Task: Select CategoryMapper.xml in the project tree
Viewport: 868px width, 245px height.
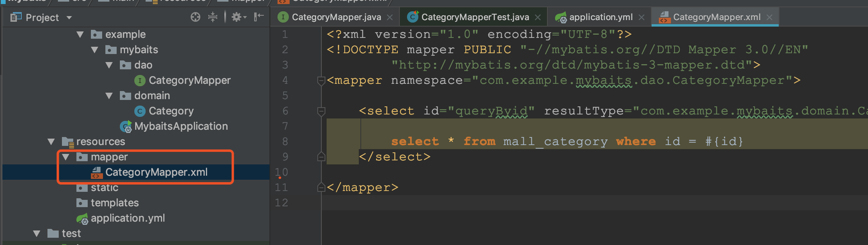Action: 156,172
